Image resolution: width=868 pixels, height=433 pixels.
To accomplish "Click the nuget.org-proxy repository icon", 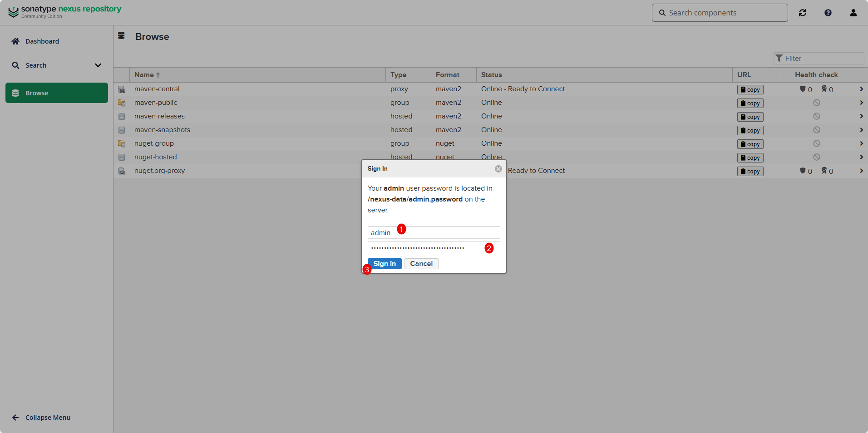I will click(122, 171).
